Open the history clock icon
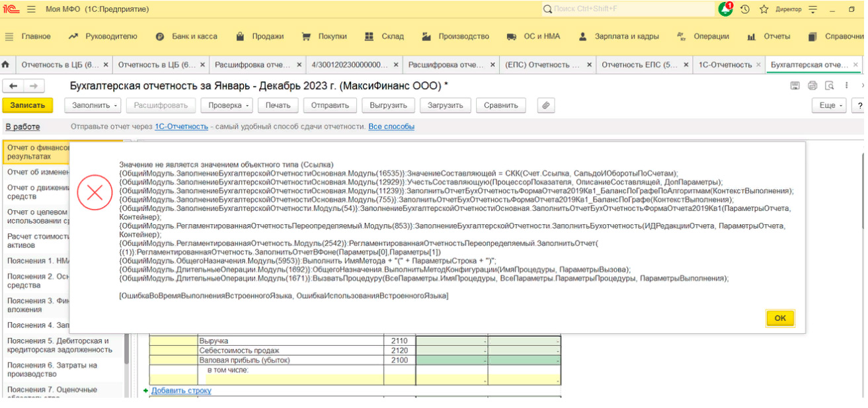Screen dimensions: 868x408 pos(745,9)
